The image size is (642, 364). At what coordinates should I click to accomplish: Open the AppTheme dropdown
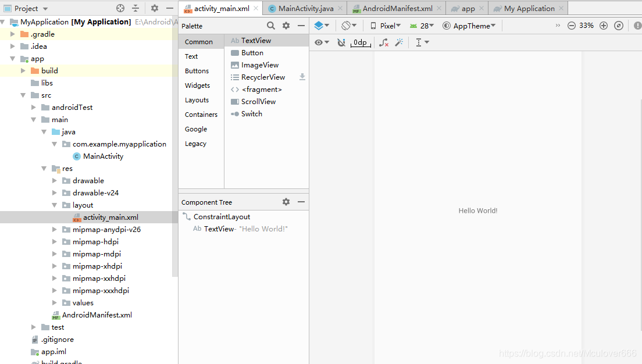469,26
